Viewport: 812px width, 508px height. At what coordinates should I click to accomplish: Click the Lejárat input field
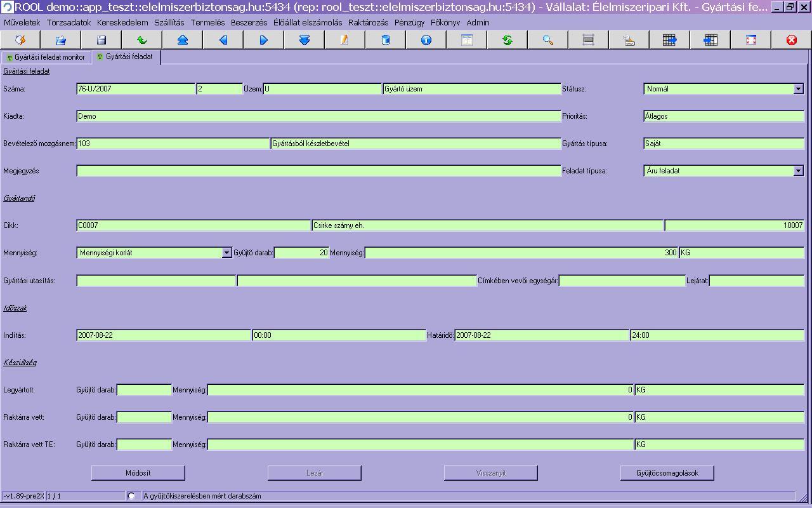pos(756,281)
